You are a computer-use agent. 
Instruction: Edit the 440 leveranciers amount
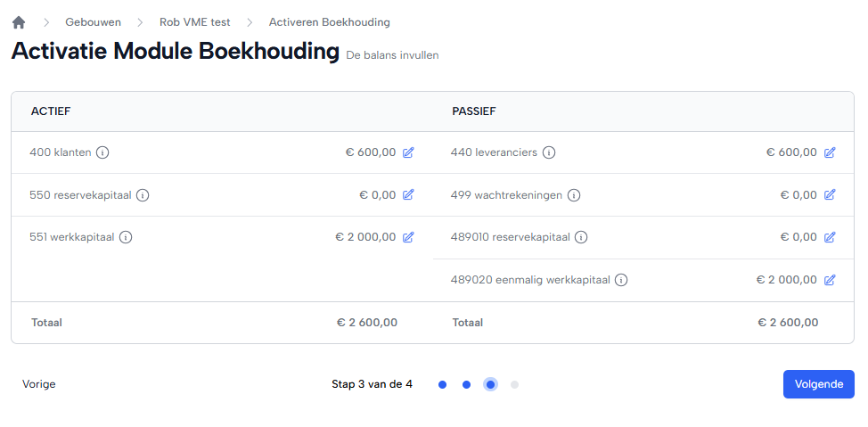point(830,152)
